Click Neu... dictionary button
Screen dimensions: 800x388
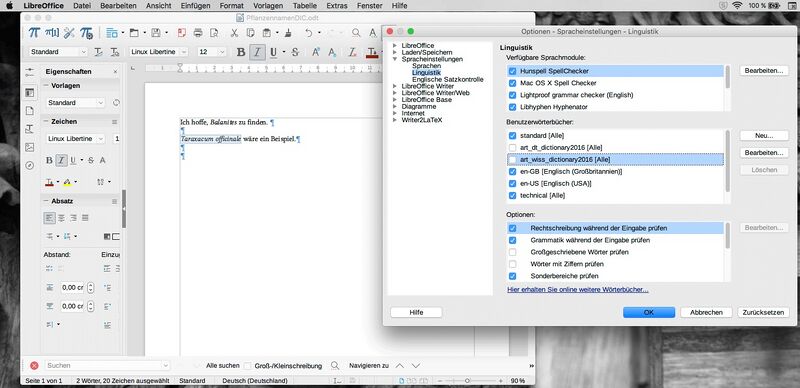click(x=764, y=136)
